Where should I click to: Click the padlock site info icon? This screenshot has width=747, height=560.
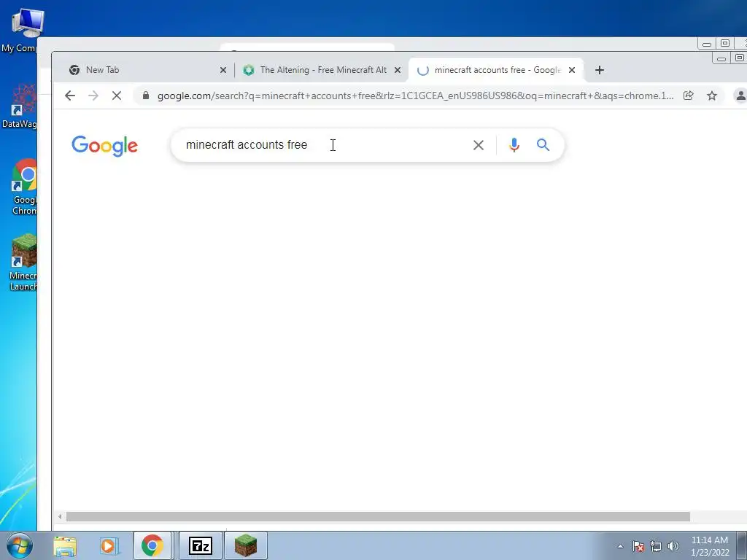(146, 96)
